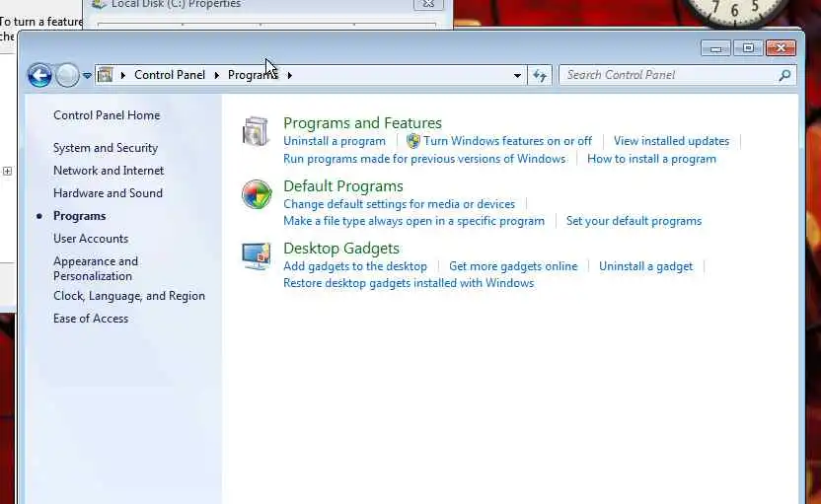Image resolution: width=821 pixels, height=504 pixels.
Task: Click the Control Panel icon in address bar
Action: [x=106, y=75]
